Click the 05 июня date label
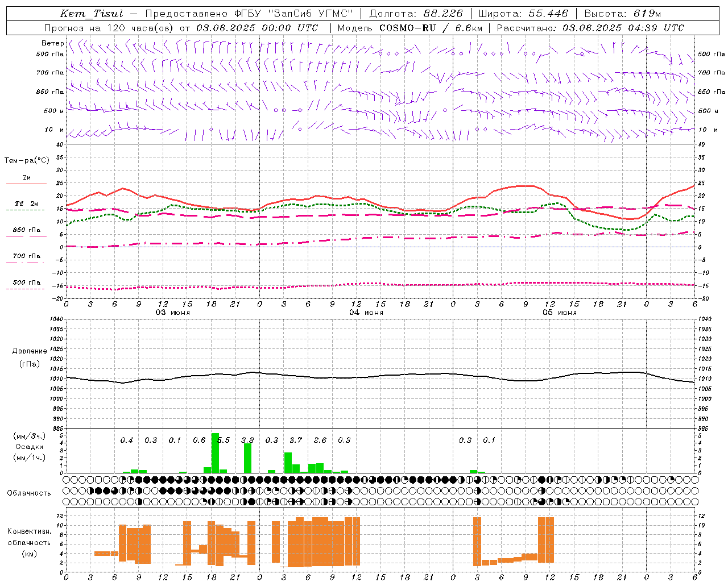This screenshot has height=582, width=728. coord(560,313)
